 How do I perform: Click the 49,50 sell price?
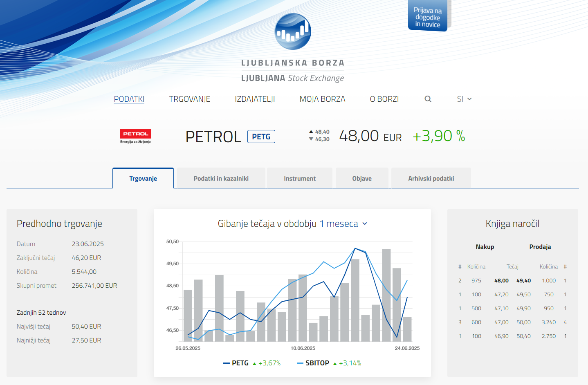point(523,294)
